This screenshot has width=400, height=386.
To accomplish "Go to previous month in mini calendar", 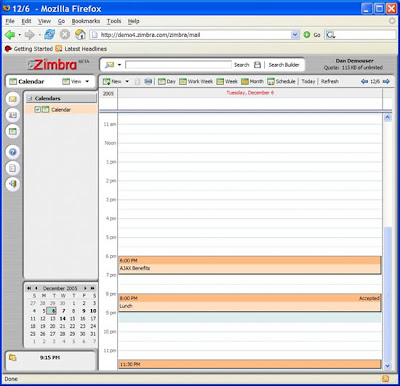I will 36,288.
